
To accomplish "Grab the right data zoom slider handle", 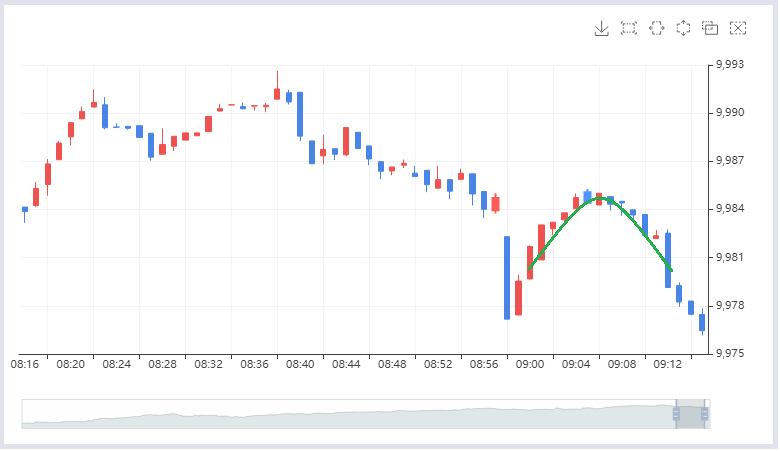I will [x=704, y=414].
